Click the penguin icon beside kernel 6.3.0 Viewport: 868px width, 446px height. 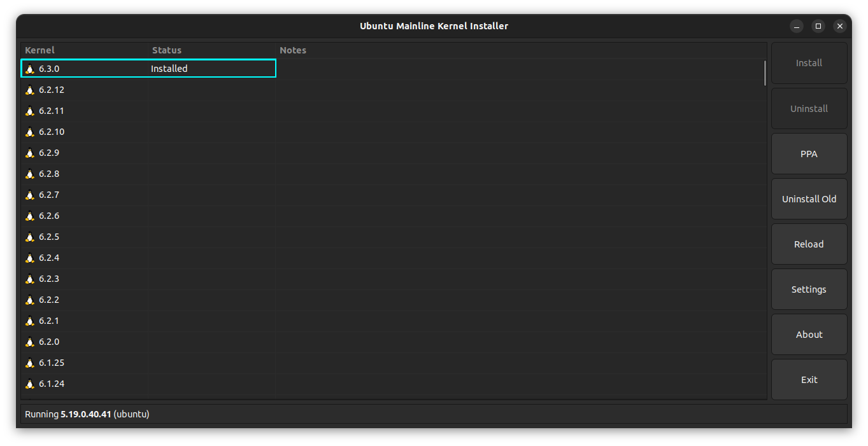coord(29,69)
